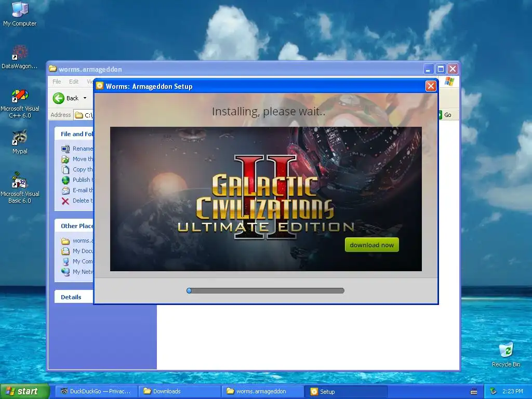The image size is (532, 399).
Task: Click the worms.armageddon window folder title icon
Action: [52, 69]
